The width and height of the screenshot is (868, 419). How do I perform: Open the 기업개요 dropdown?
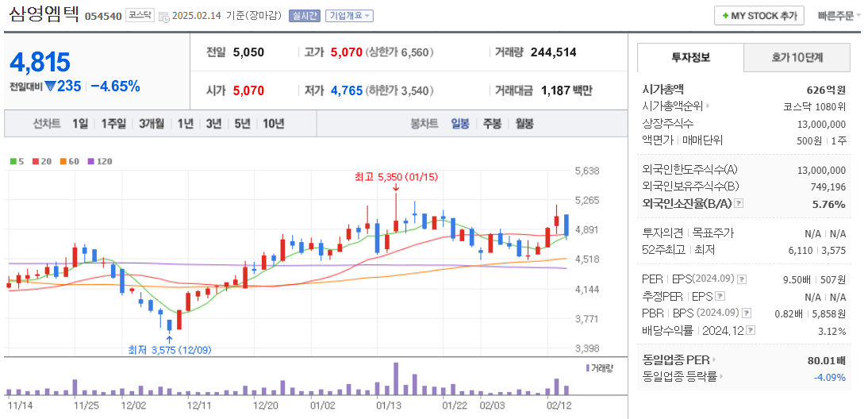point(349,16)
